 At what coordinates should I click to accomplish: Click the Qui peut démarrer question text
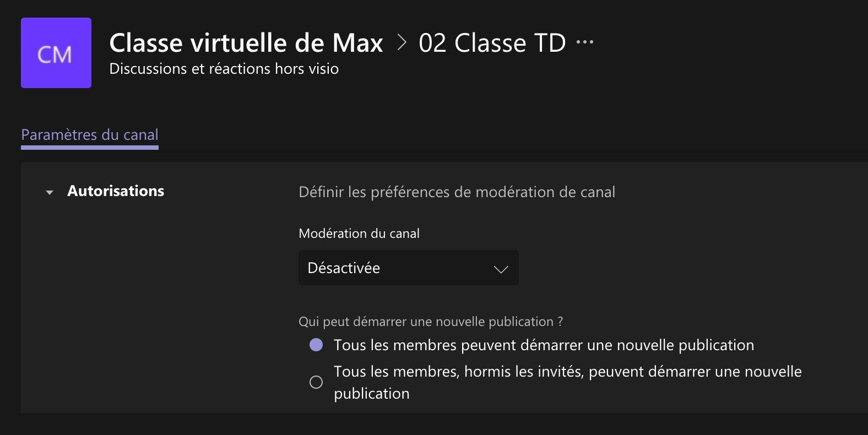431,322
